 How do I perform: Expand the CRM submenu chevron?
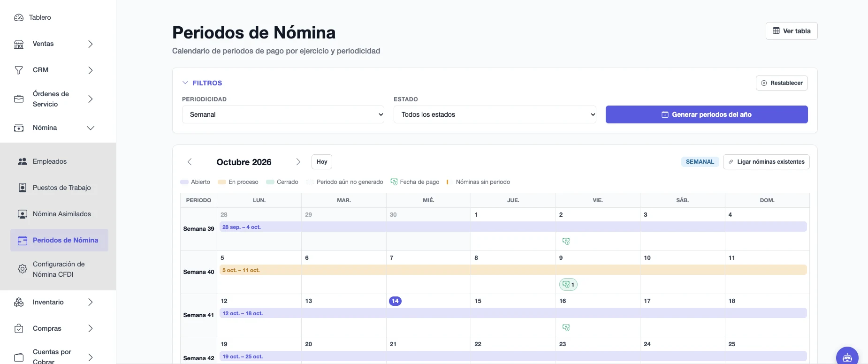click(x=91, y=70)
